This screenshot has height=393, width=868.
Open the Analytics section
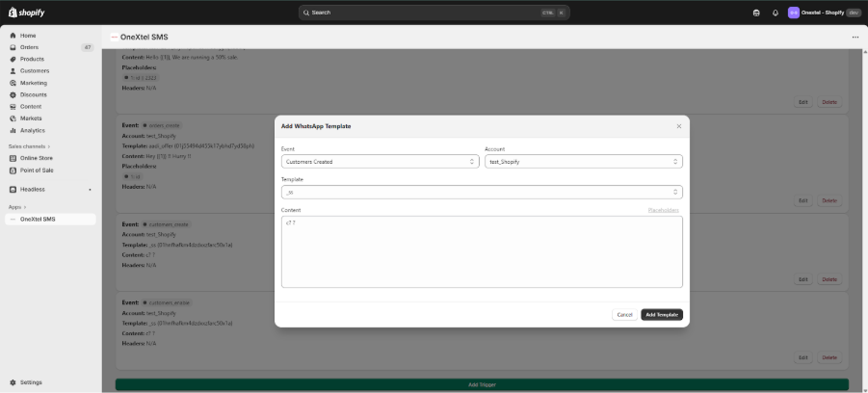32,130
